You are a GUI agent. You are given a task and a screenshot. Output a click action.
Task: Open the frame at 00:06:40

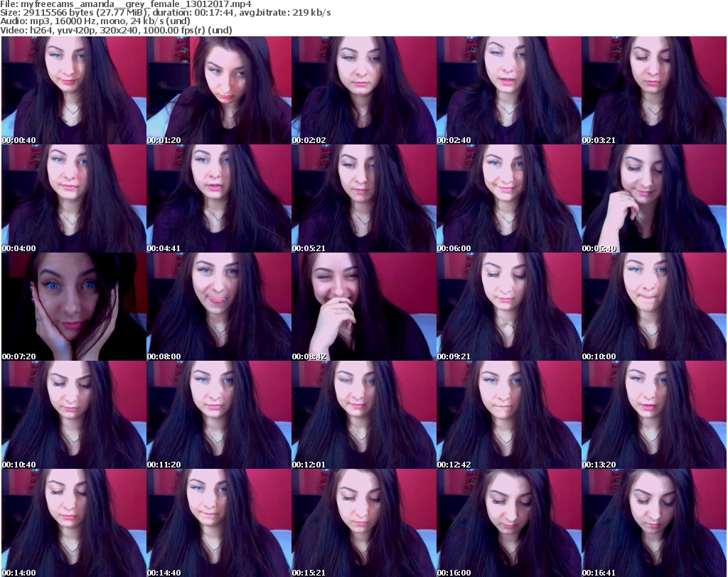pyautogui.click(x=654, y=198)
